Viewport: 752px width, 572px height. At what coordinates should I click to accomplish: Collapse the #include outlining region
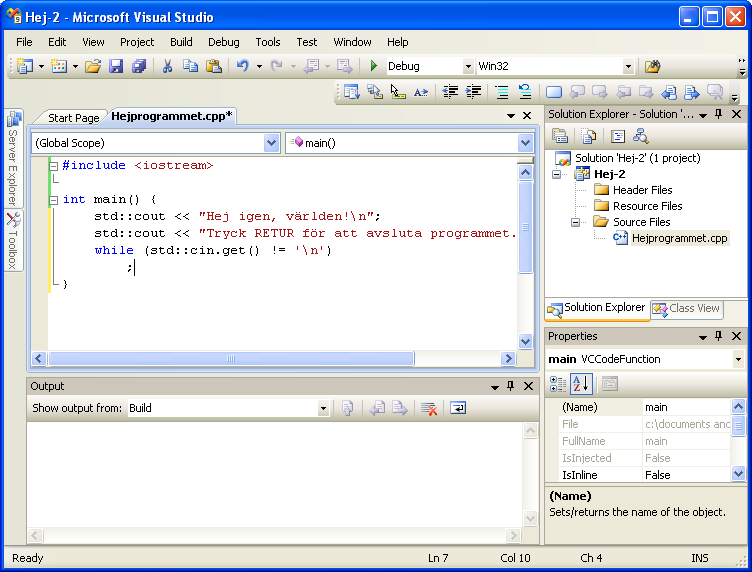pyautogui.click(x=54, y=166)
